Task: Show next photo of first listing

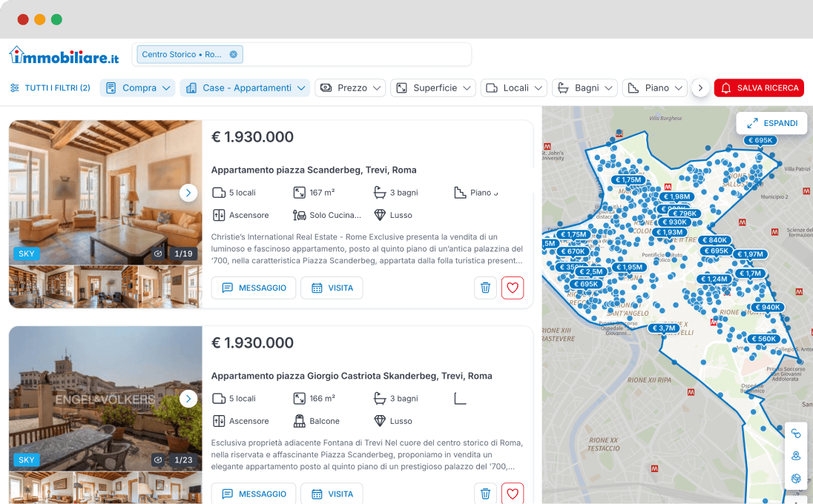Action: (x=188, y=193)
